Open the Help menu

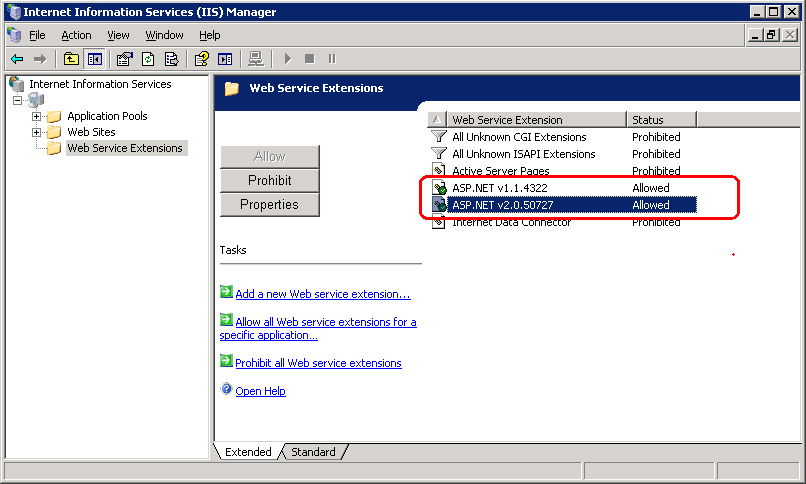click(209, 35)
